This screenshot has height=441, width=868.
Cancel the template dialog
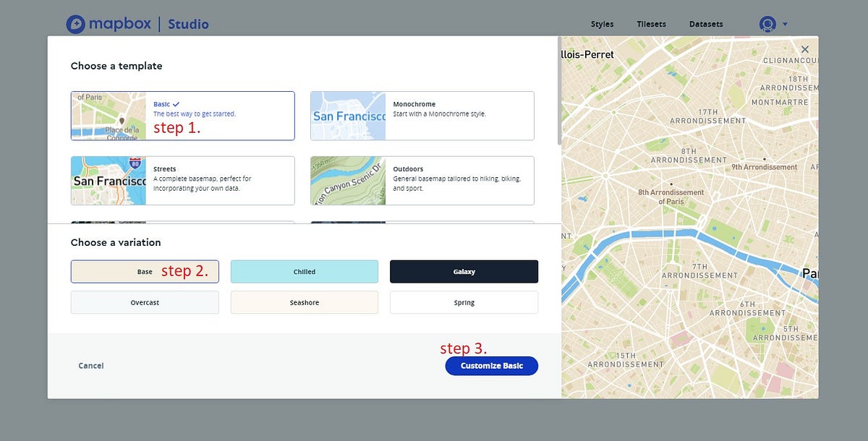point(90,366)
